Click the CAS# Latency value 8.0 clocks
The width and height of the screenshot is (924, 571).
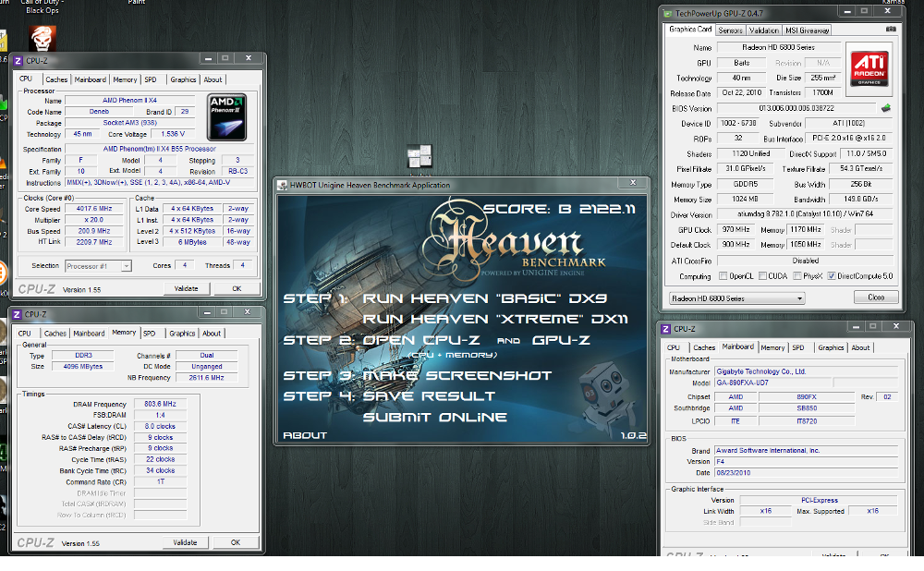click(160, 427)
